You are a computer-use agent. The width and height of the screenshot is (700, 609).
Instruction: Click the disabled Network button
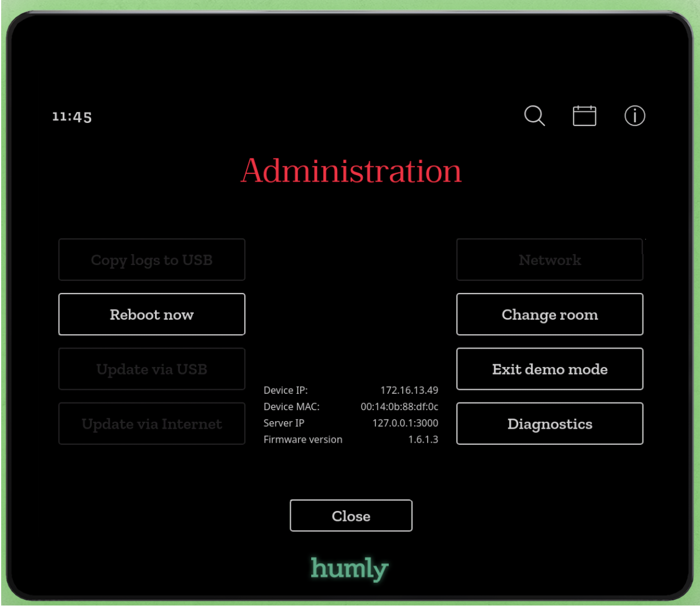(x=550, y=260)
